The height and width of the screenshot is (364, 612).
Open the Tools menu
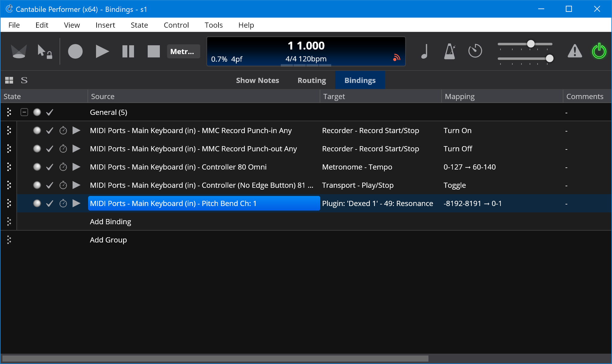point(214,25)
